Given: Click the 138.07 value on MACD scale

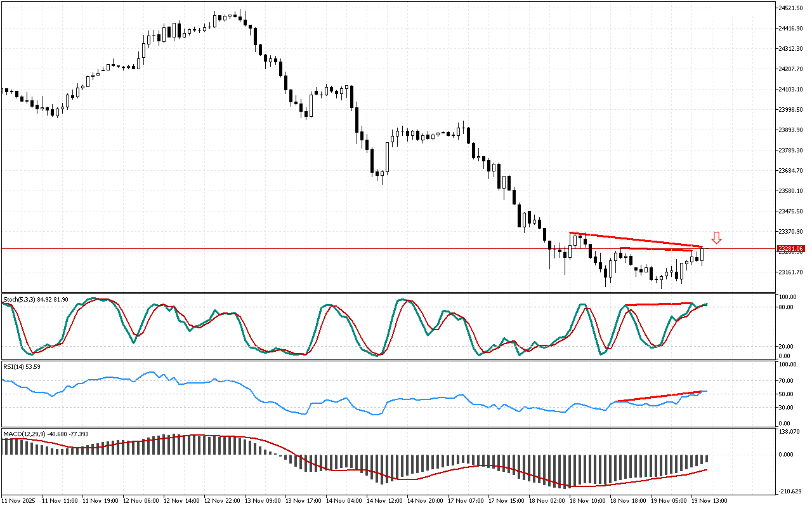Looking at the screenshot, I should tap(789, 432).
